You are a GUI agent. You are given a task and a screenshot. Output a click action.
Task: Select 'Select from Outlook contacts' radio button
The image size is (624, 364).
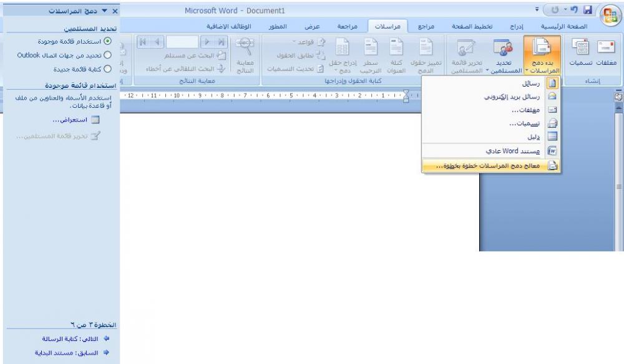107,55
